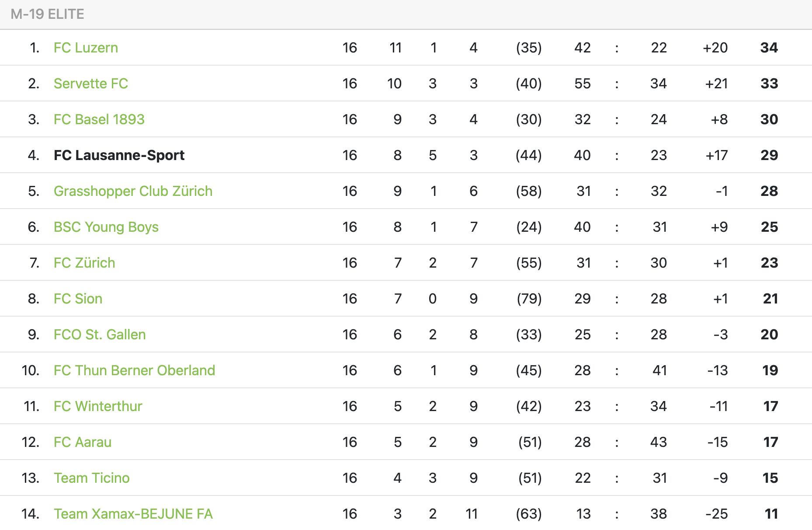The width and height of the screenshot is (812, 530).
Task: Click FC Luzern's 34 points total
Action: (769, 48)
